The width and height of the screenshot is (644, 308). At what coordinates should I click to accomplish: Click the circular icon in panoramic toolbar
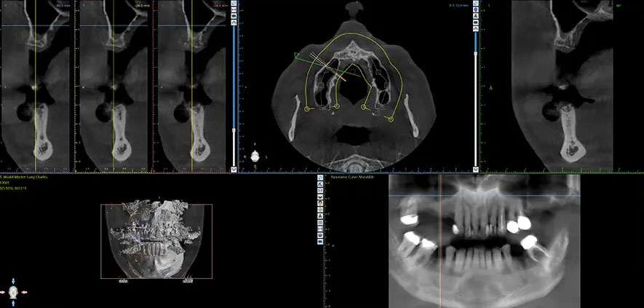coord(320,235)
